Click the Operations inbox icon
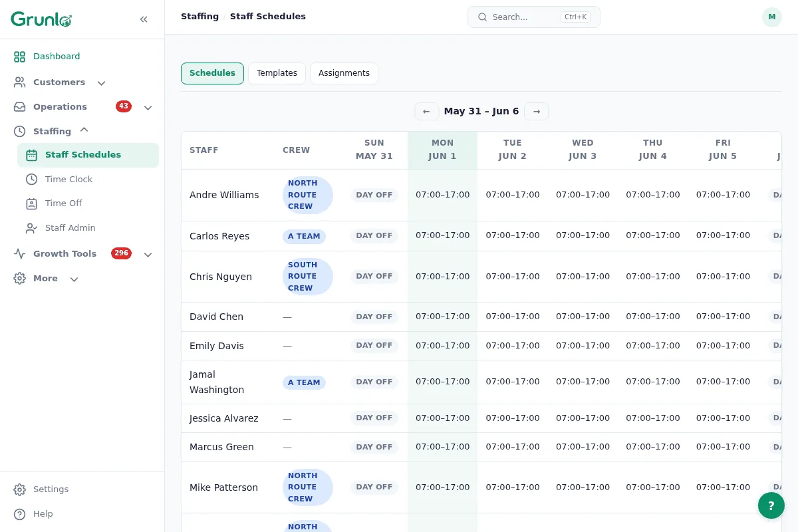The height and width of the screenshot is (532, 798). [20, 107]
